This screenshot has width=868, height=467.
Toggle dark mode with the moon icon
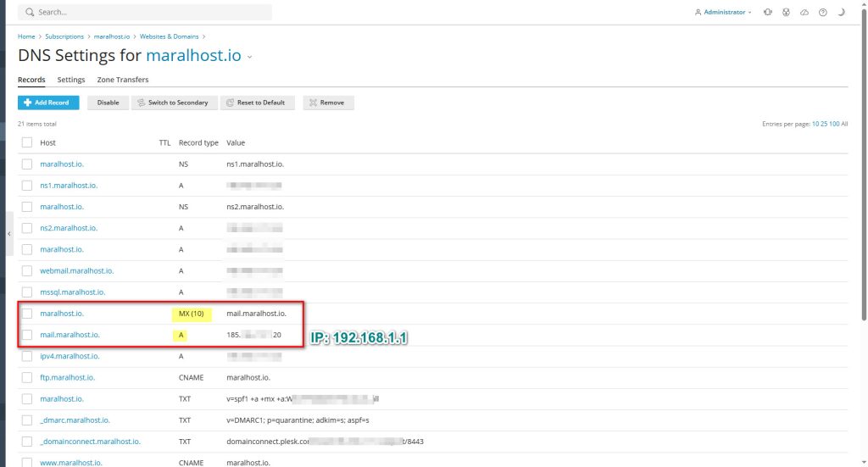coord(841,13)
